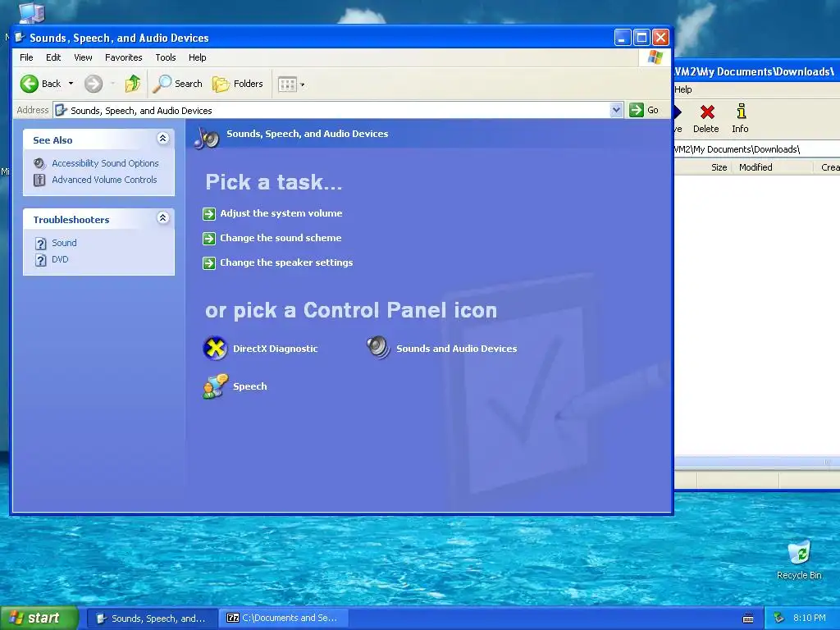Viewport: 840px width, 630px height.
Task: Open the Tools menu
Action: (166, 57)
